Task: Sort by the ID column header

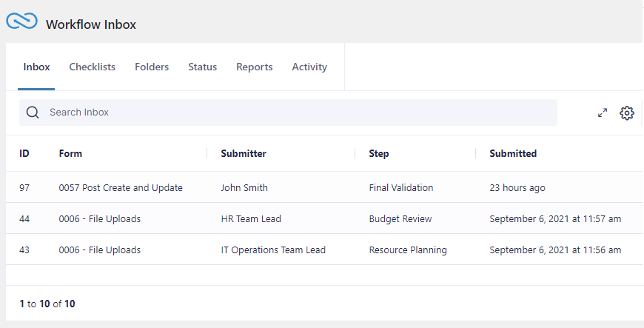Action: (24, 153)
